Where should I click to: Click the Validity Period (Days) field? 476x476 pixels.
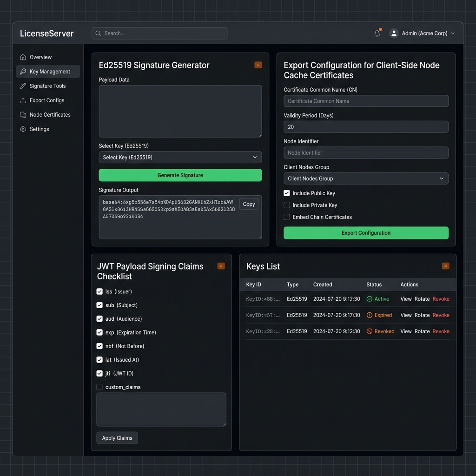[366, 127]
